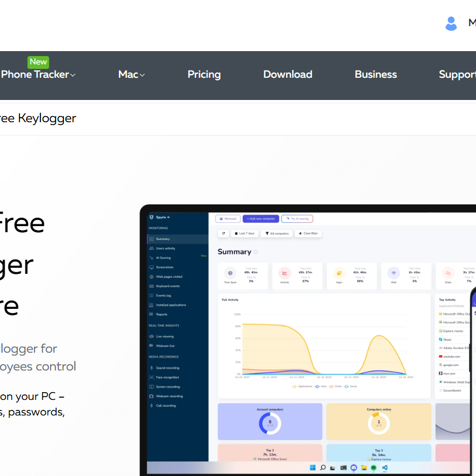Open Call recording in sidebar
Screen dimensions: 476x476
[166, 405]
